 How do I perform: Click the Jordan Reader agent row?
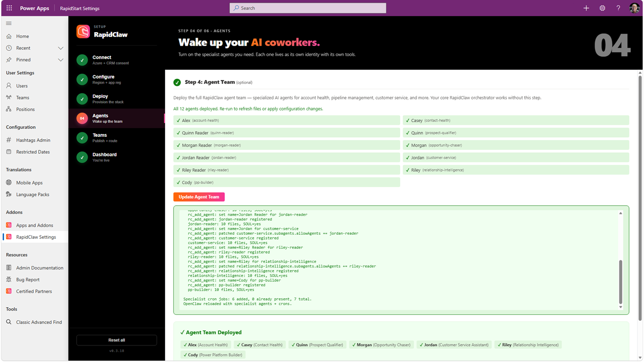point(287,157)
